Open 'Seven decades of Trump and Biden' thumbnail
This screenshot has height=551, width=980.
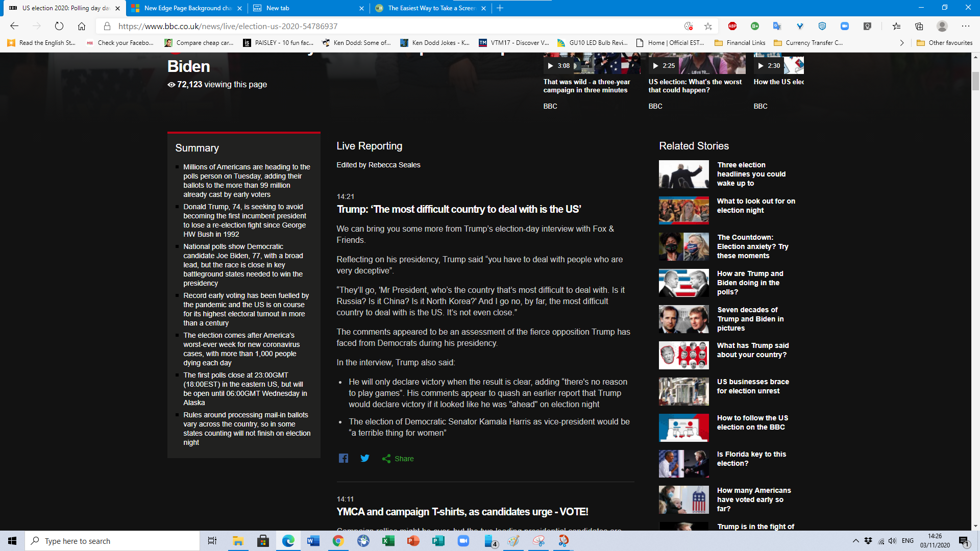pos(684,319)
